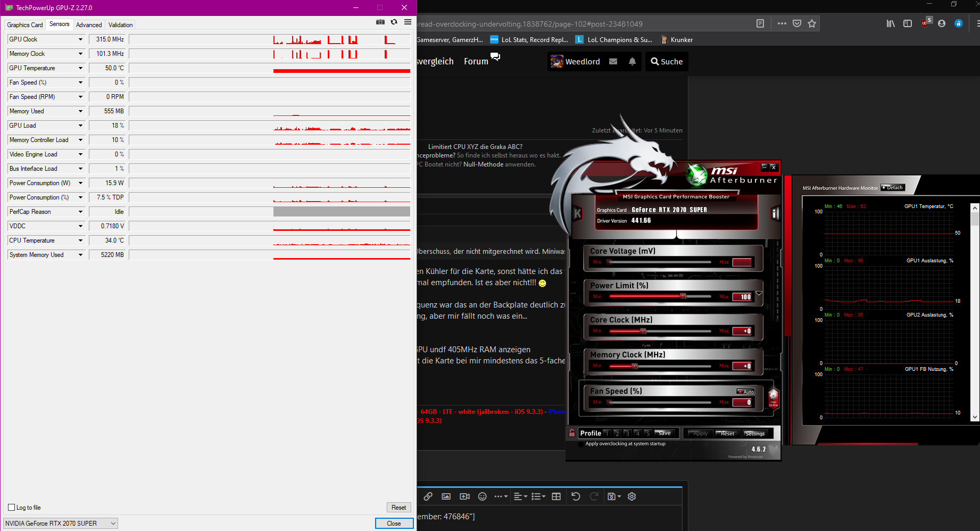Screen dimensions: 980x531
Task: Switch to Validation tab
Action: point(121,25)
